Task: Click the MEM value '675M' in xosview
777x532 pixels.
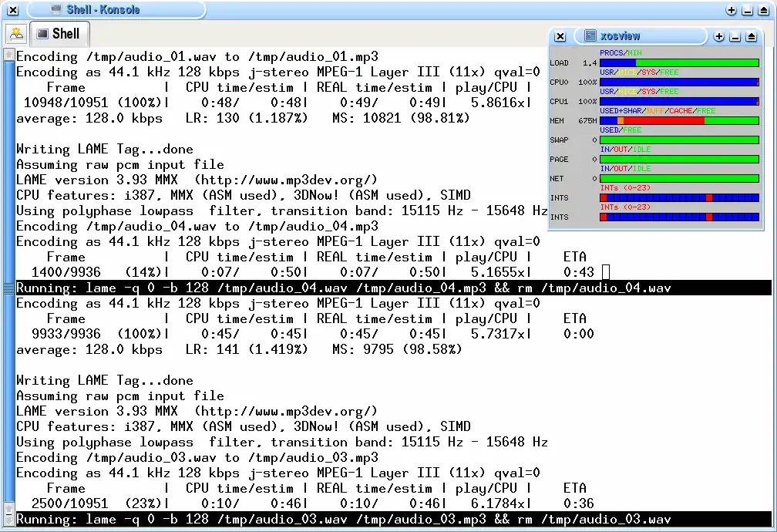Action: 587,121
